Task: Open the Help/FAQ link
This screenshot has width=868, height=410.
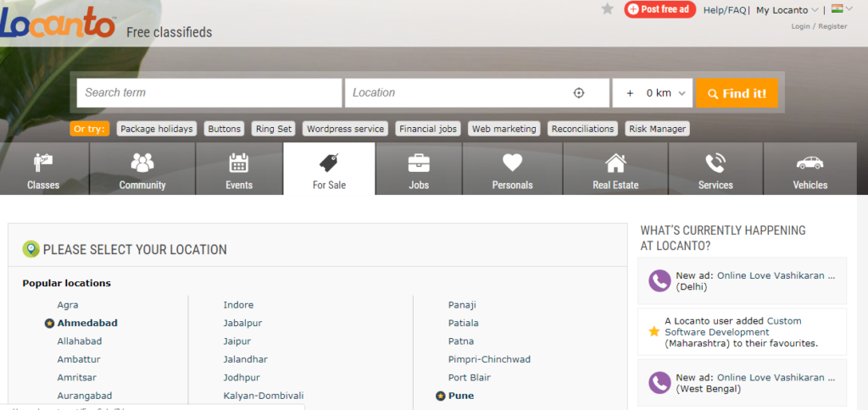Action: click(725, 10)
